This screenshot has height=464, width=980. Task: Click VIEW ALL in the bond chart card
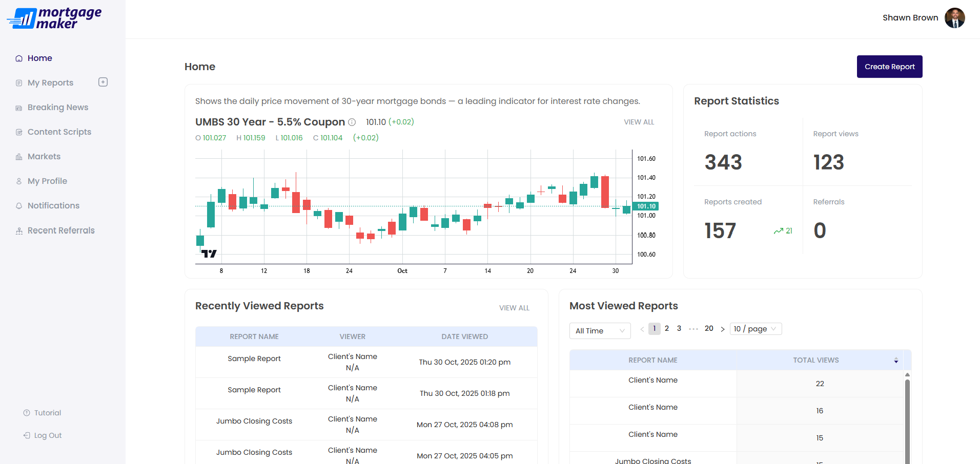point(639,122)
